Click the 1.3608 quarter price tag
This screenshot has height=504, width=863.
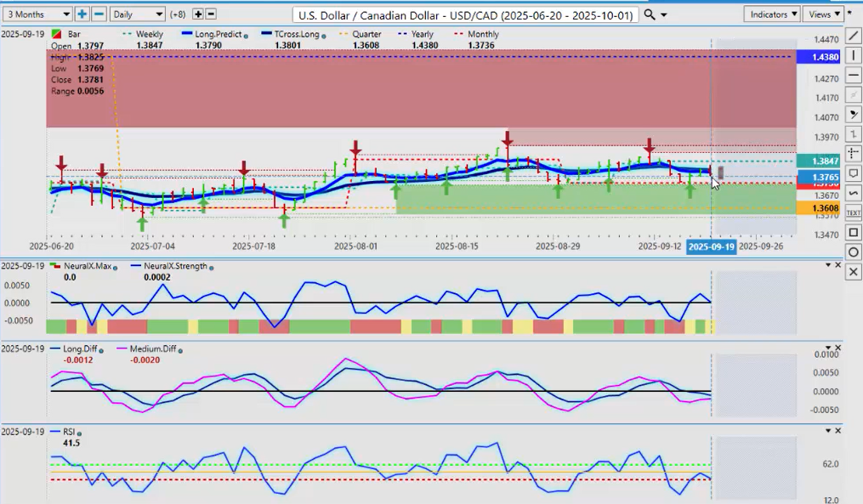[819, 208]
